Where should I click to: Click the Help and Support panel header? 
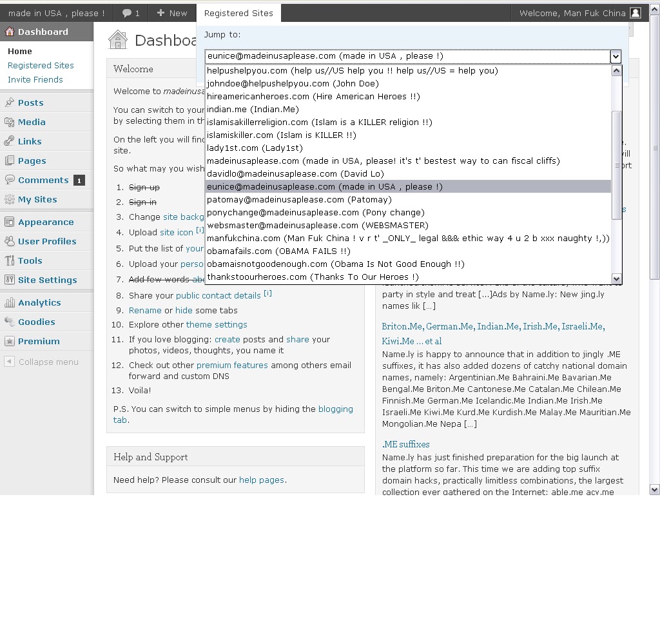click(x=235, y=456)
